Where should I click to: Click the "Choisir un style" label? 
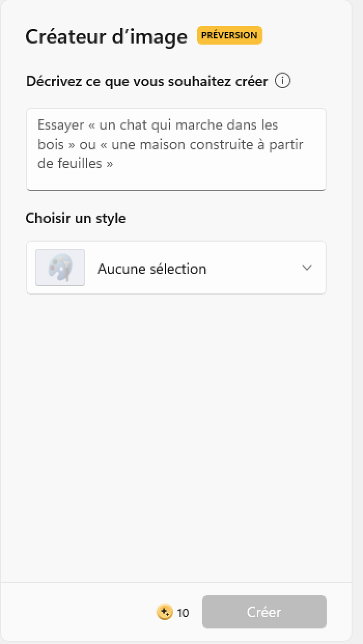pos(76,218)
